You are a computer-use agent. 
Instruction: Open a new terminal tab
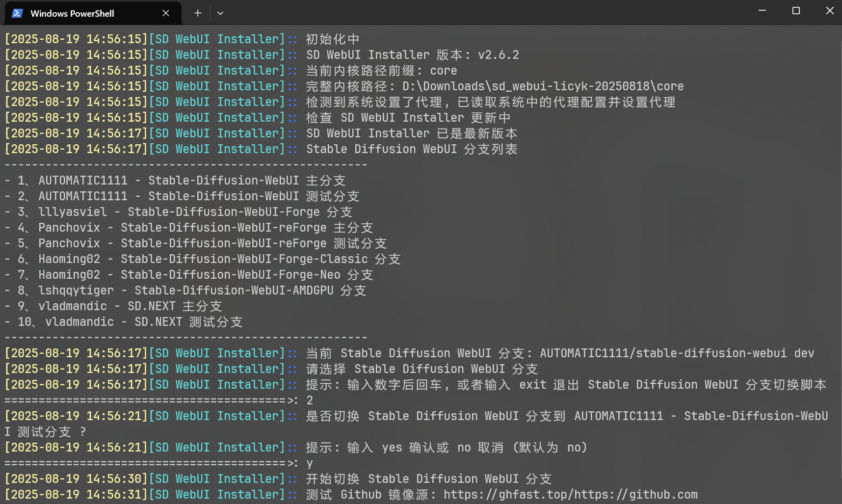pos(198,13)
